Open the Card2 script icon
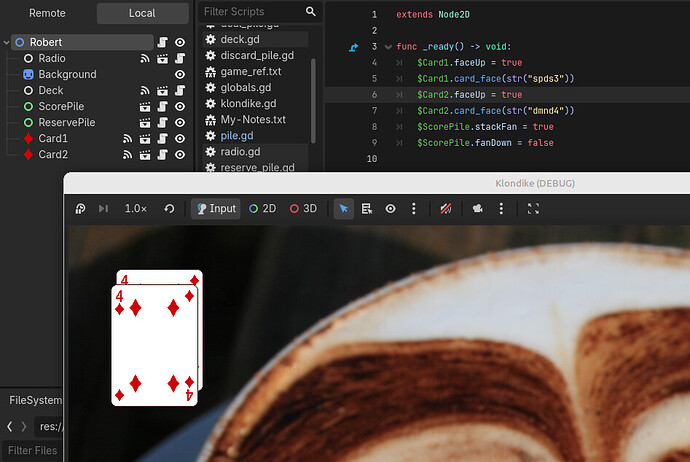 162,154
